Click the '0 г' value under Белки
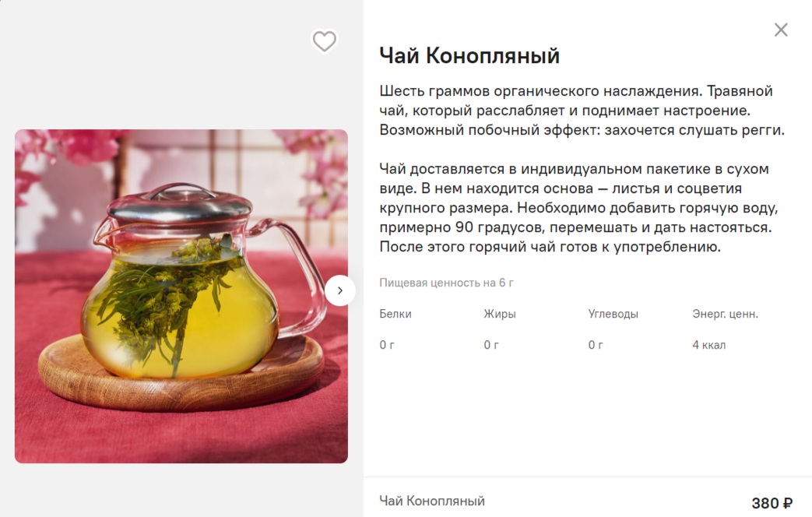Screen dimensions: 812x517 tap(387, 345)
